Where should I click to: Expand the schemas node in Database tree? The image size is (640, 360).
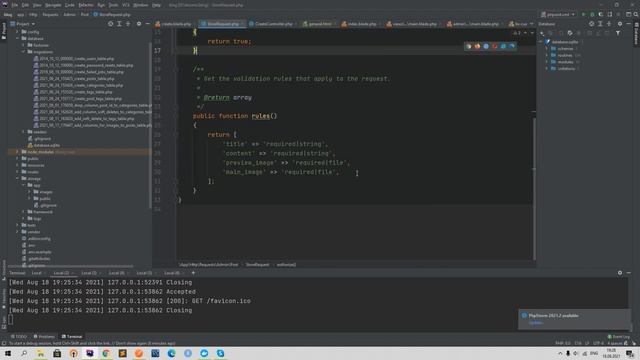(x=547, y=49)
